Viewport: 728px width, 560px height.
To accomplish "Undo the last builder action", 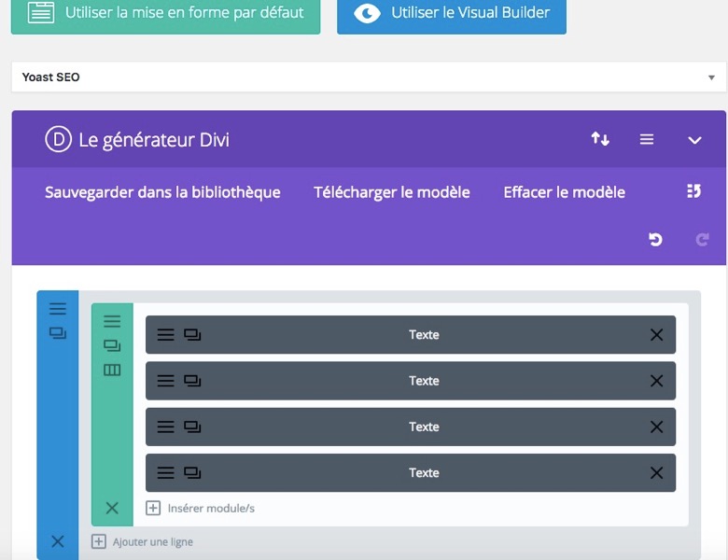I will (655, 240).
